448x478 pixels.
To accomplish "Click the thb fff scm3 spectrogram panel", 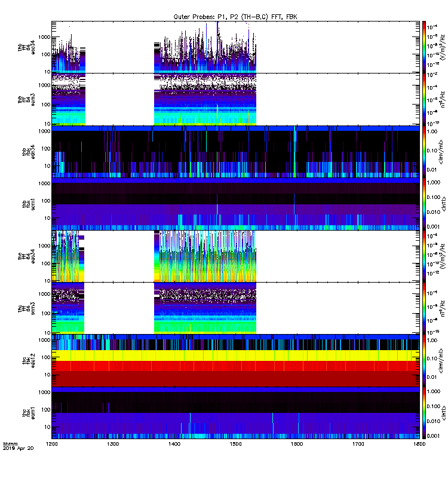I will point(235,99).
